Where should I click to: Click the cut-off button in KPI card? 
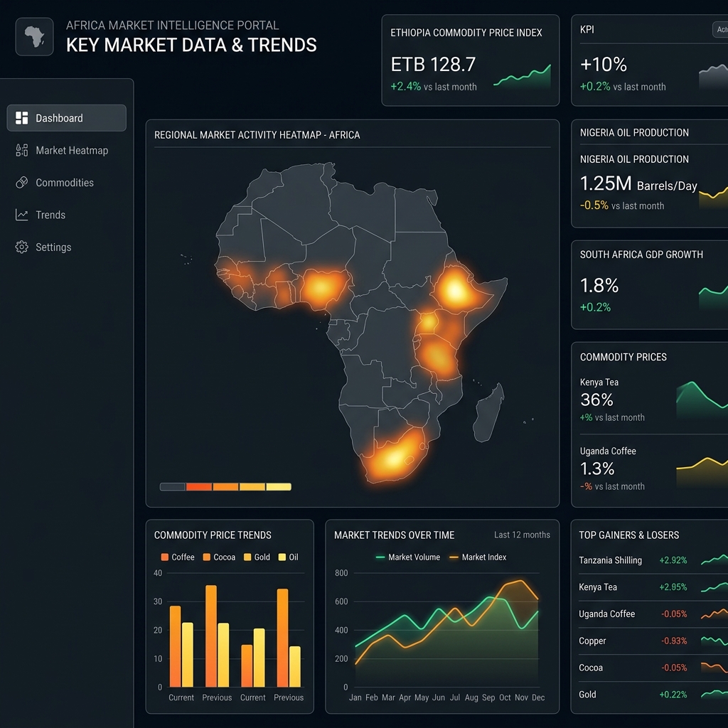click(720, 29)
